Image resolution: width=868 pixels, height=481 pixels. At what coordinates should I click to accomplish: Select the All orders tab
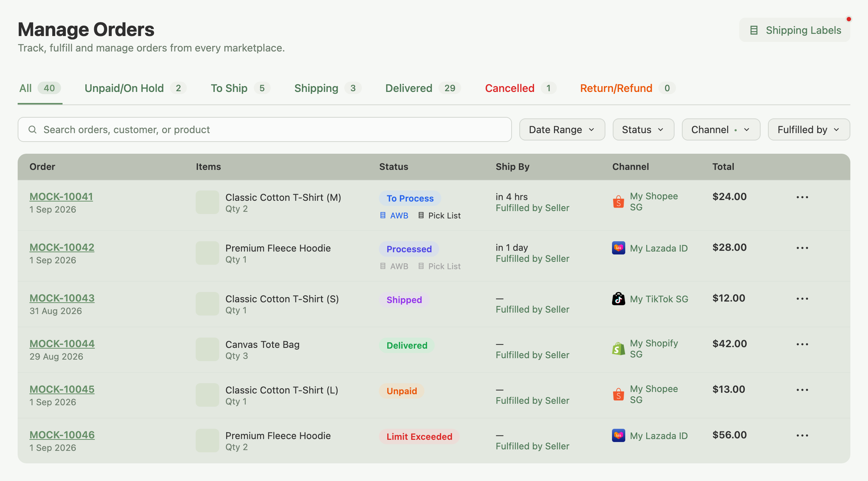pyautogui.click(x=40, y=88)
